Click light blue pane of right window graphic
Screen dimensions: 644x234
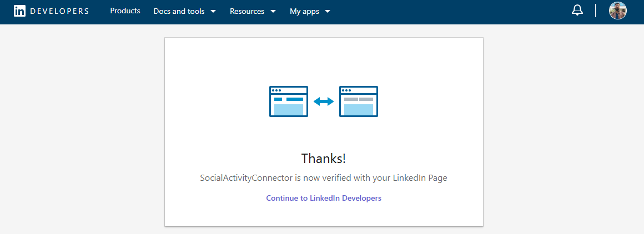(359, 109)
